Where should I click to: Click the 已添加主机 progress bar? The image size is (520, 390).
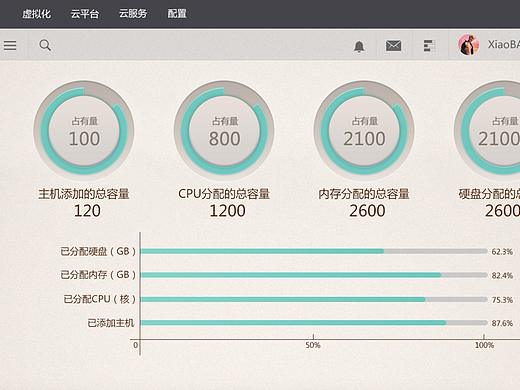tap(314, 323)
